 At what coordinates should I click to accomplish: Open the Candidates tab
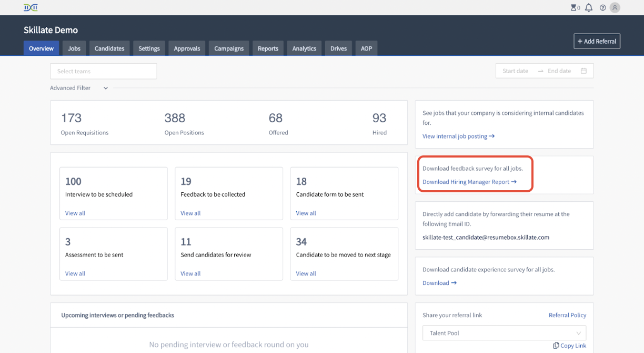[109, 48]
